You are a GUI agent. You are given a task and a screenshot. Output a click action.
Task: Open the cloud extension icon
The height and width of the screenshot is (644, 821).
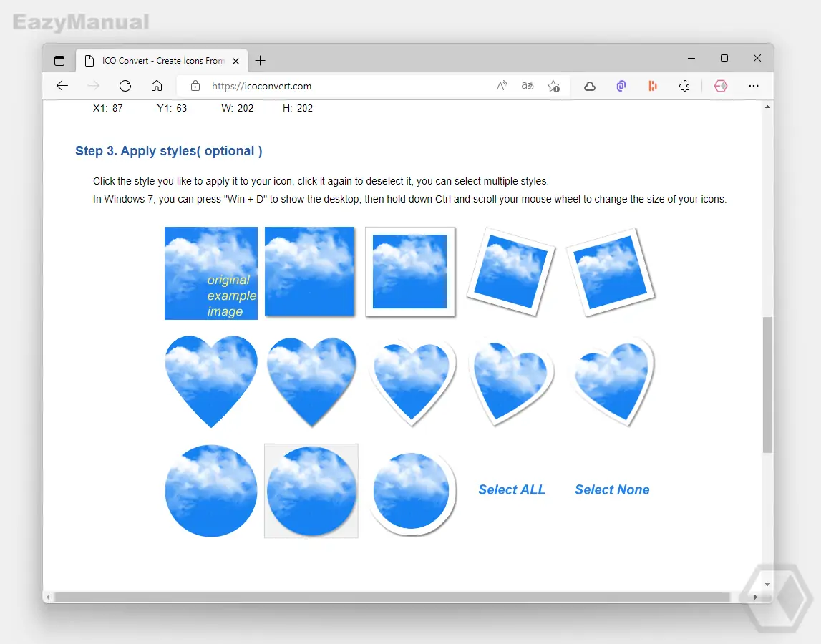tap(590, 86)
